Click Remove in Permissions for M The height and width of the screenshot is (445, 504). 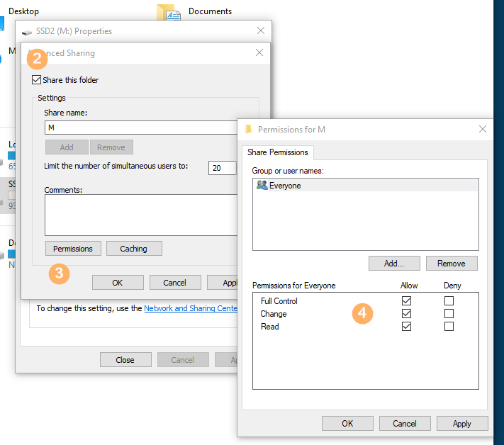click(452, 264)
